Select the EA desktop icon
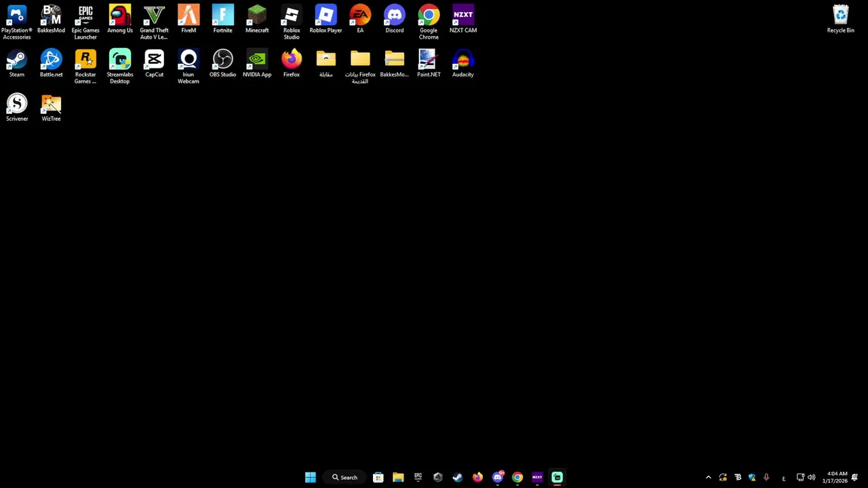Image resolution: width=868 pixels, height=488 pixels. [360, 19]
